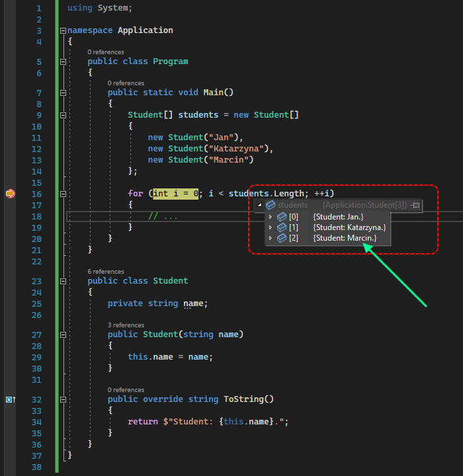
Task: Click the cube icon for element [2]
Action: tap(281, 238)
